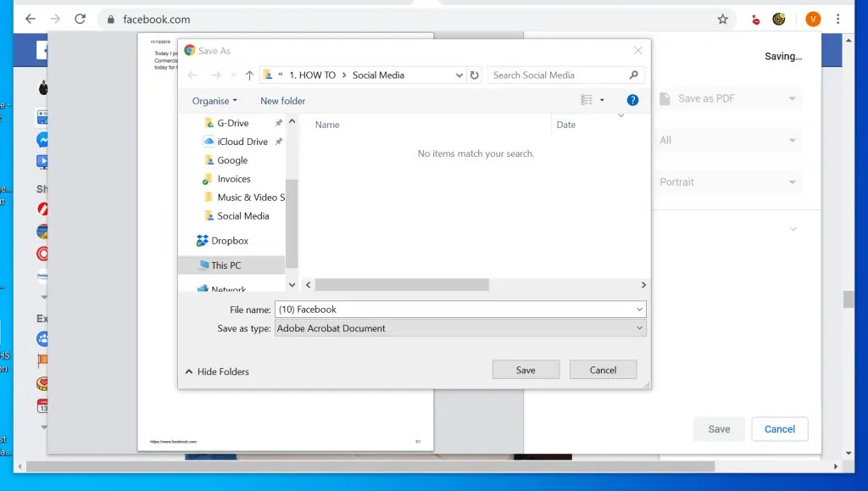The image size is (868, 491).
Task: Change the file list view layout
Action: pyautogui.click(x=588, y=100)
